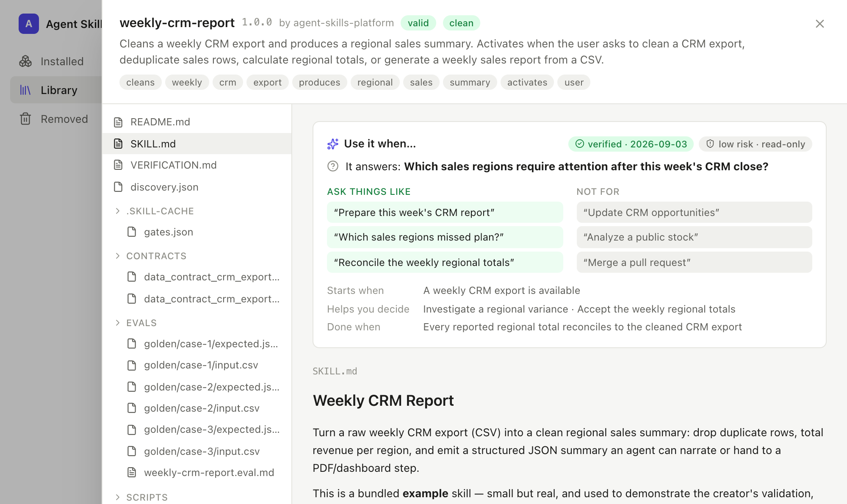Collapse the EVALS folder chevron
This screenshot has width=847, height=504.
point(118,323)
